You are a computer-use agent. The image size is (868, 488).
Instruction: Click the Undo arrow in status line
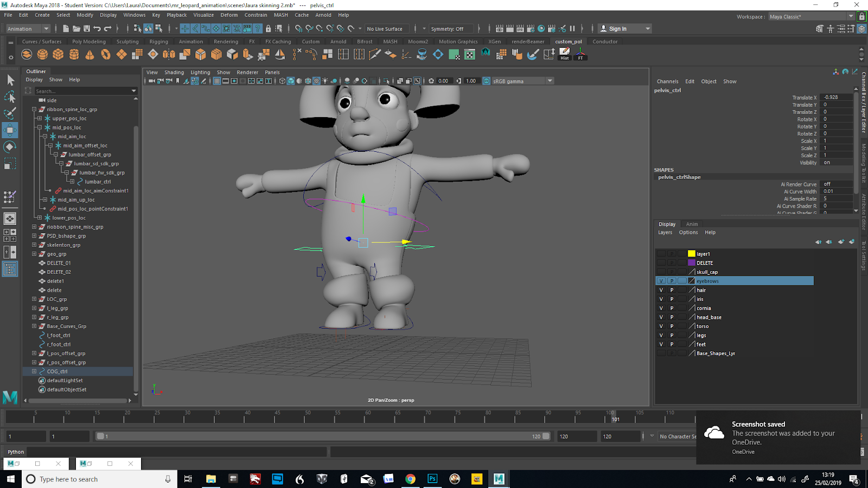point(97,29)
